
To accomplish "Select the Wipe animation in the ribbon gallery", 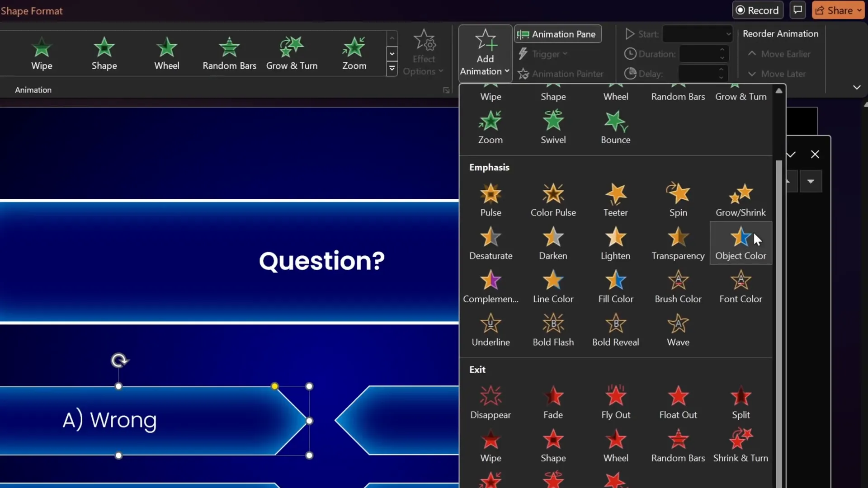I will click(42, 53).
